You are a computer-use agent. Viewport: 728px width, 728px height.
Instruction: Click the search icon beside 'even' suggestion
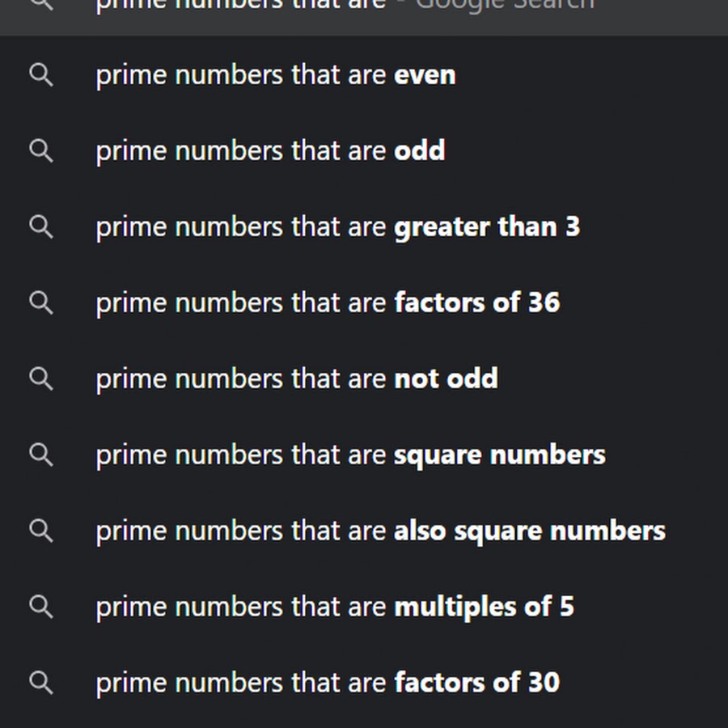pyautogui.click(x=41, y=75)
